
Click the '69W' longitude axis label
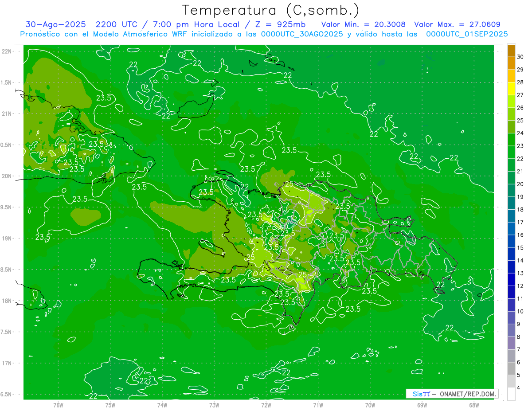tap(422, 405)
